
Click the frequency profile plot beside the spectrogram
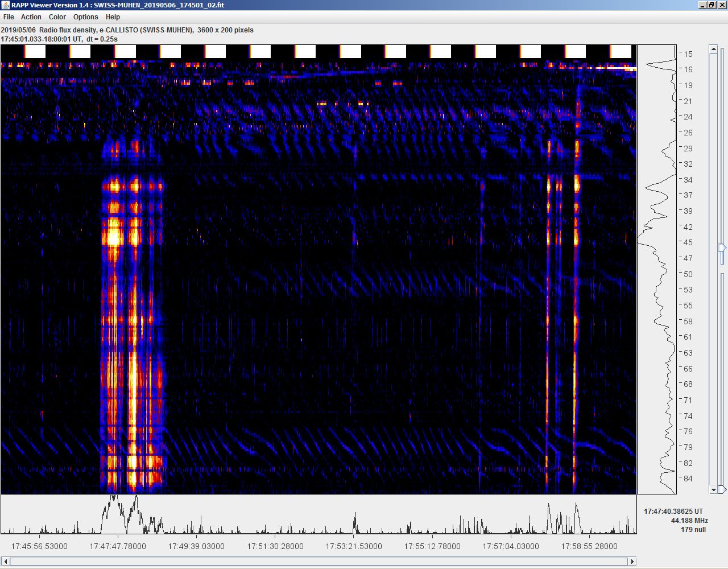click(657, 269)
